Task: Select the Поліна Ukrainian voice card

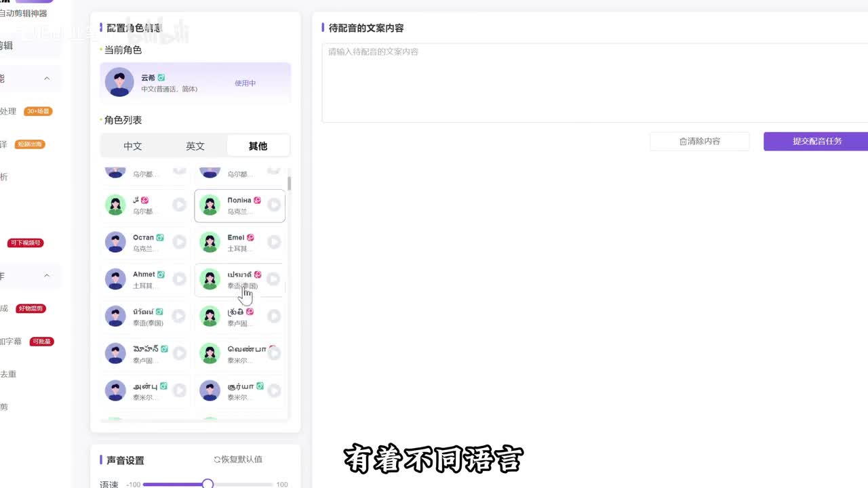Action: [239, 205]
